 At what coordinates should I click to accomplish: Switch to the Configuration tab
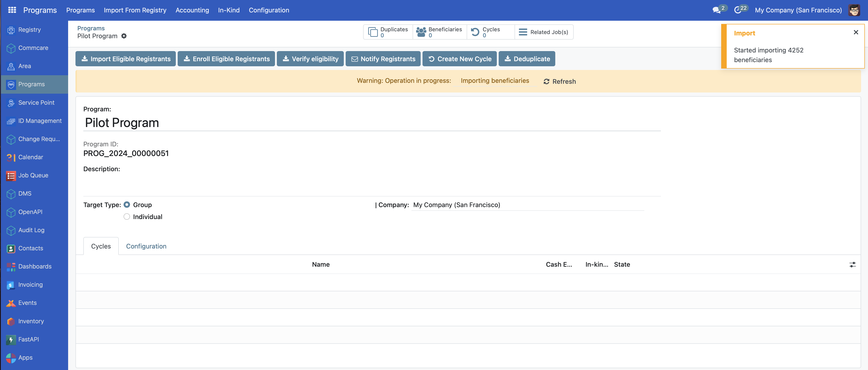coord(146,246)
